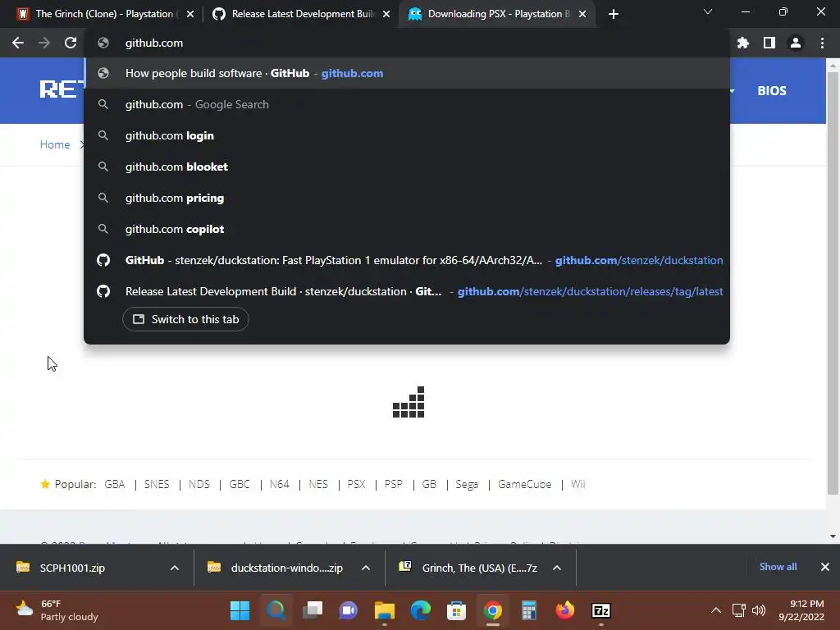Open the Sega popular link
Image resolution: width=840 pixels, height=630 pixels.
tap(467, 484)
